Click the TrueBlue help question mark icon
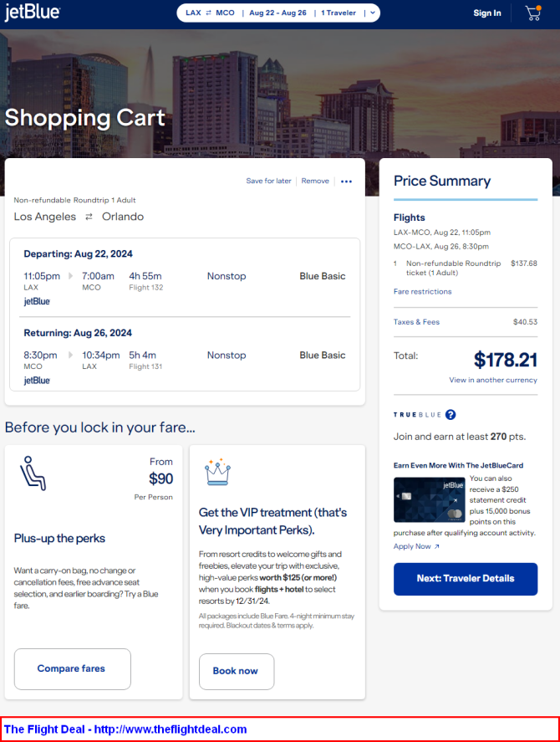This screenshot has width=560, height=742. 451,414
